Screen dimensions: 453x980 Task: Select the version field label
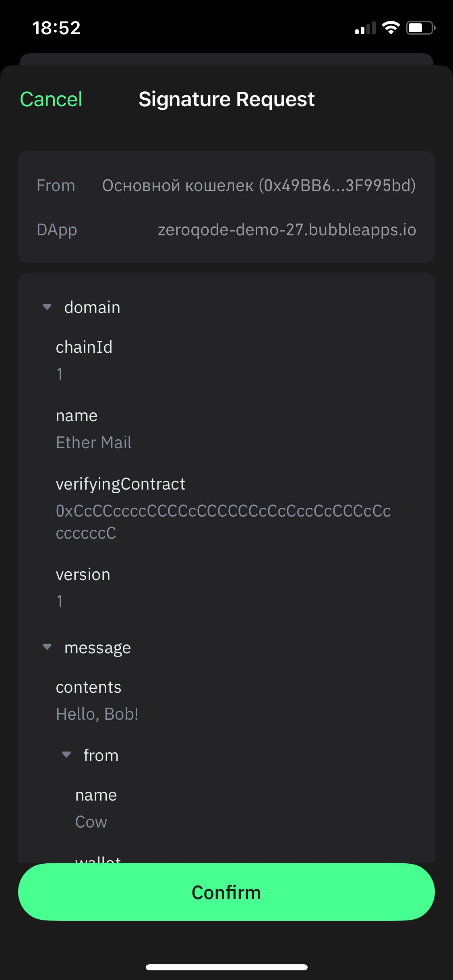pyautogui.click(x=83, y=574)
